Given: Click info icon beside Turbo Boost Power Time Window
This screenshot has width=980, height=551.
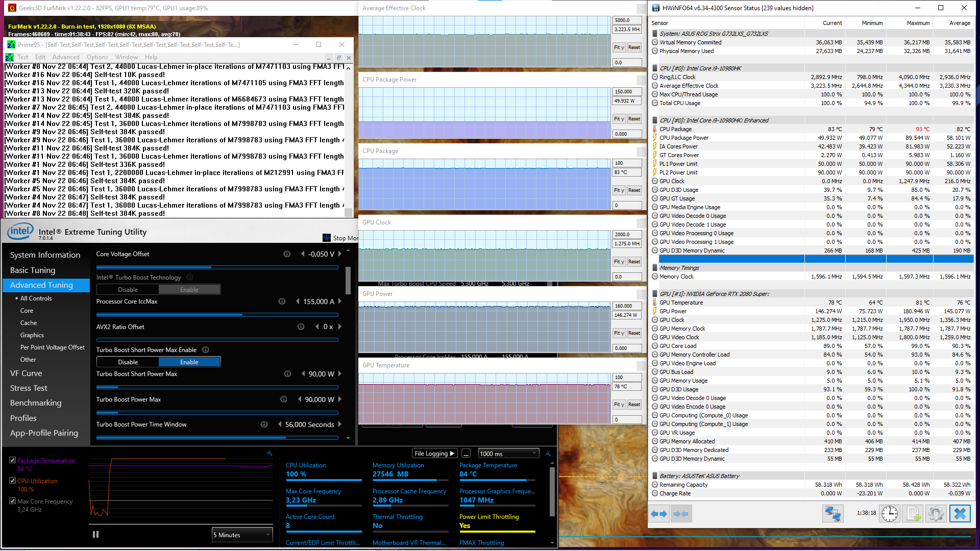Looking at the screenshot, I should pos(264,424).
